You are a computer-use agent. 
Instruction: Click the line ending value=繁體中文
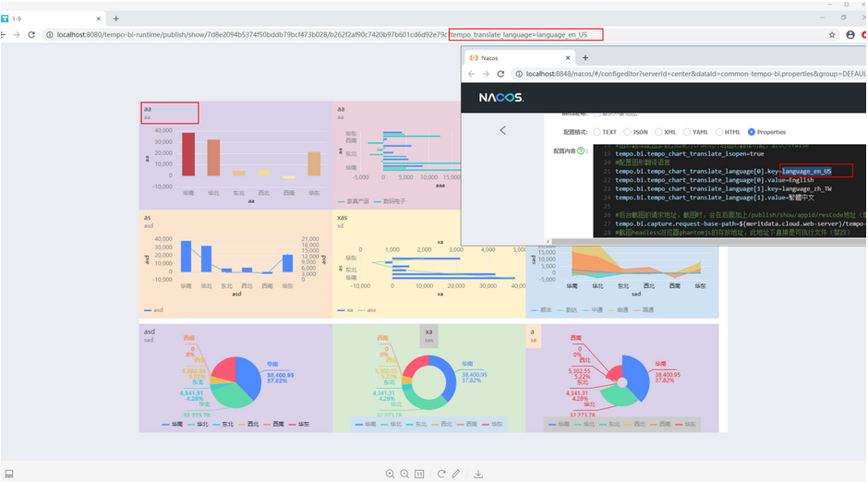(714, 198)
